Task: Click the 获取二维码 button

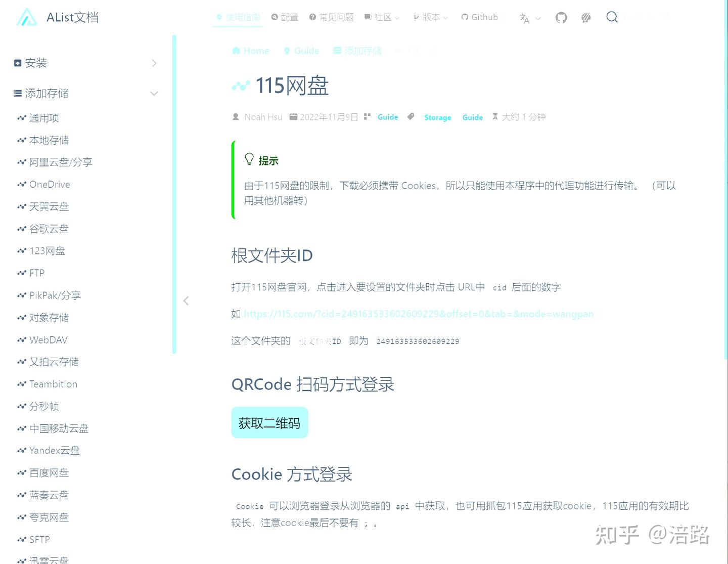Action: [x=269, y=422]
